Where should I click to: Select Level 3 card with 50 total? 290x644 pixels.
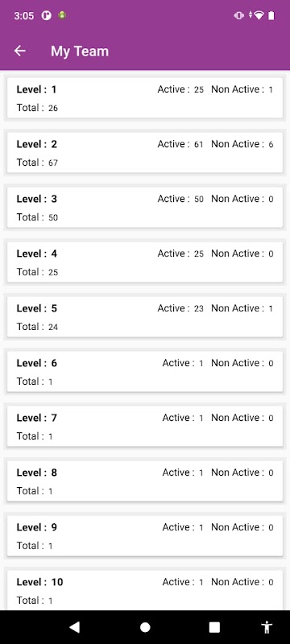click(145, 207)
